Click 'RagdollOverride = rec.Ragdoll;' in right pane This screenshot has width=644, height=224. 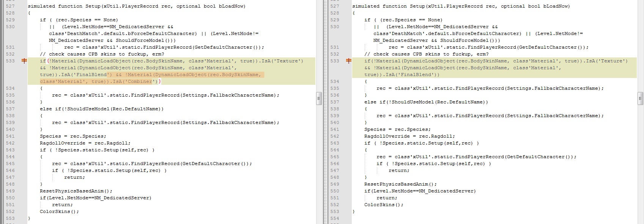coord(410,136)
